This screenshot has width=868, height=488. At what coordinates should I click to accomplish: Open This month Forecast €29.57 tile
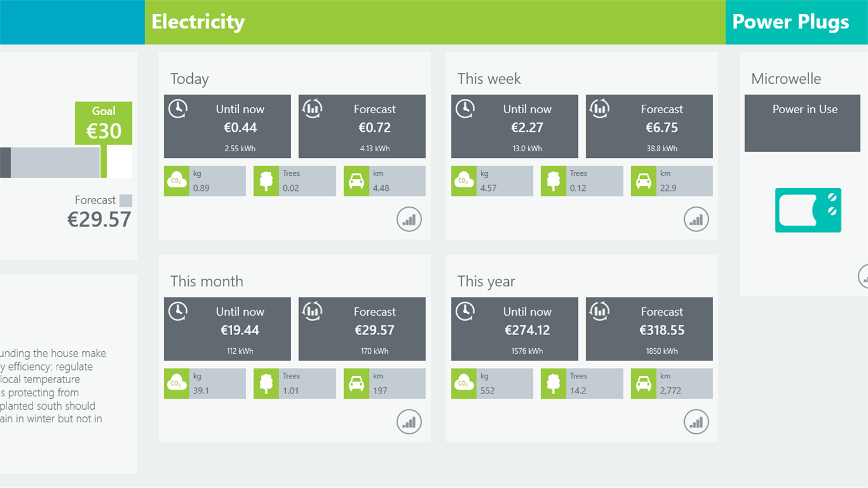[362, 328]
